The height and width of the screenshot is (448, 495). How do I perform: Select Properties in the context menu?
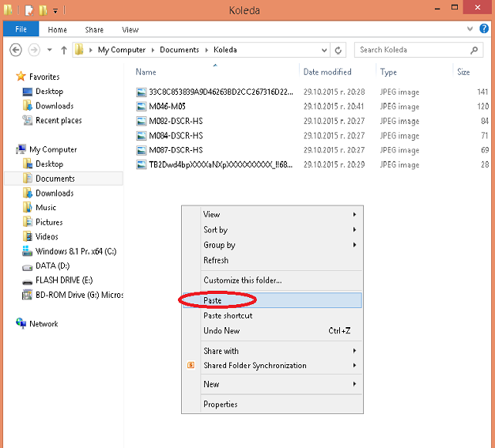tap(221, 405)
